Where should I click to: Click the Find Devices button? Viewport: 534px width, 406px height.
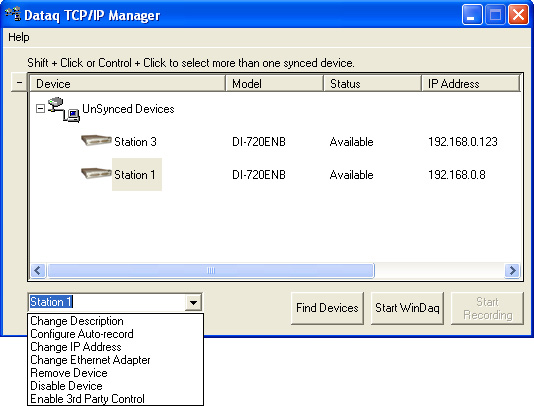327,308
